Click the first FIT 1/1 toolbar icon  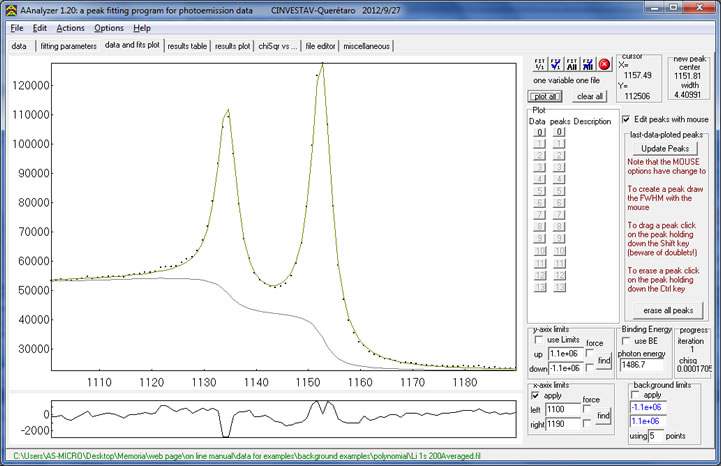coord(540,64)
